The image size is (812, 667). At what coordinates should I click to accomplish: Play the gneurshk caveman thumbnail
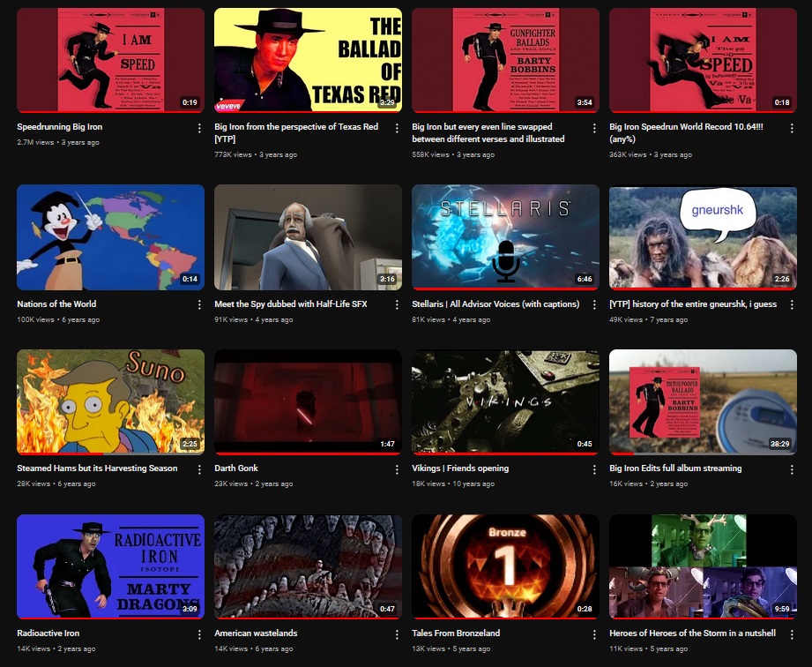click(x=703, y=236)
